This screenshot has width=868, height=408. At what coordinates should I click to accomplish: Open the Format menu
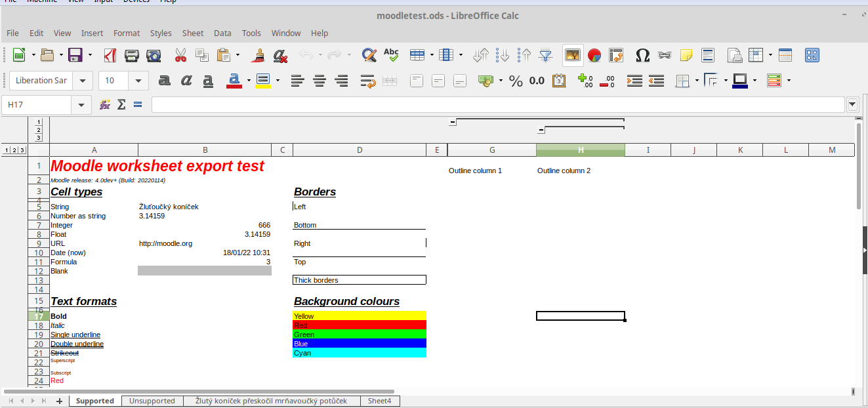[127, 33]
